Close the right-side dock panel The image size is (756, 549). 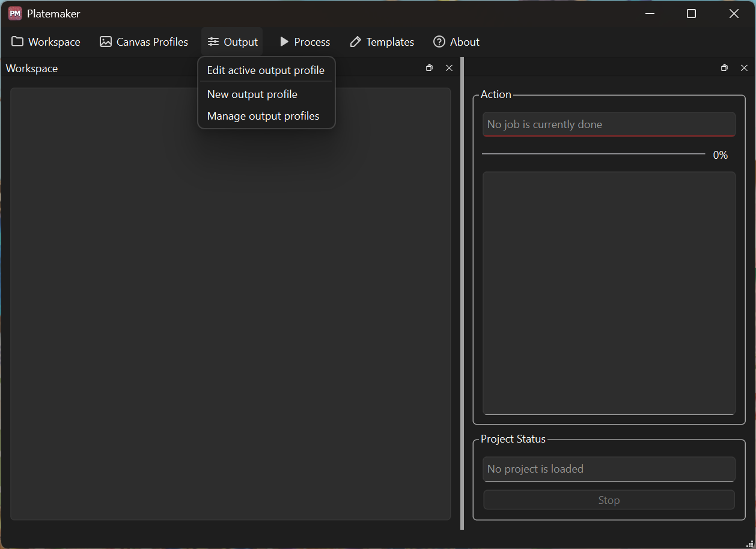click(744, 68)
